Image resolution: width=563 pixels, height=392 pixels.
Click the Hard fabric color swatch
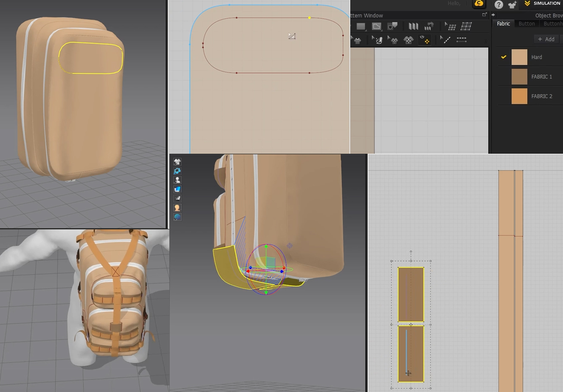519,57
